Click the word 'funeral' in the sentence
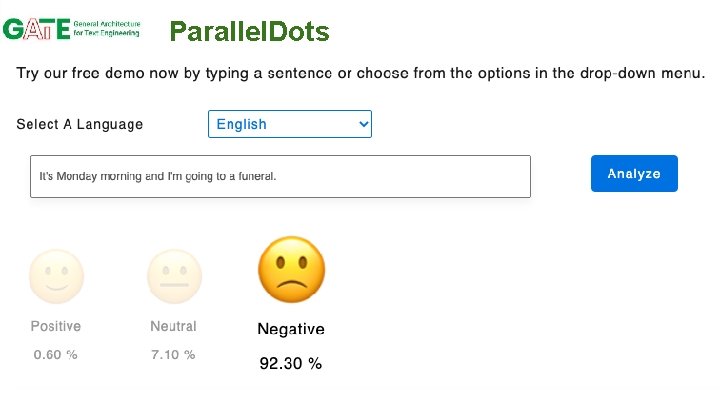 point(255,177)
